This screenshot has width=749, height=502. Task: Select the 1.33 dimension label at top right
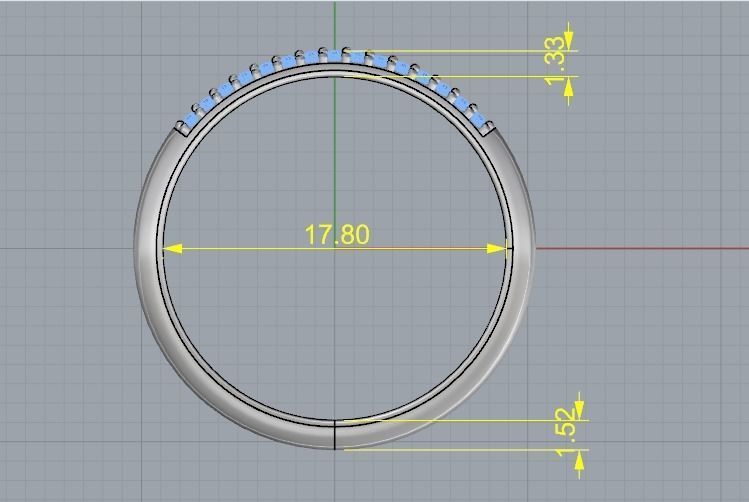pos(555,63)
